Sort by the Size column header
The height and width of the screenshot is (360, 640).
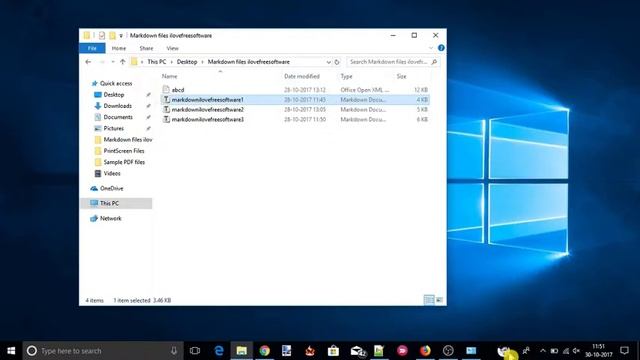tap(402, 76)
